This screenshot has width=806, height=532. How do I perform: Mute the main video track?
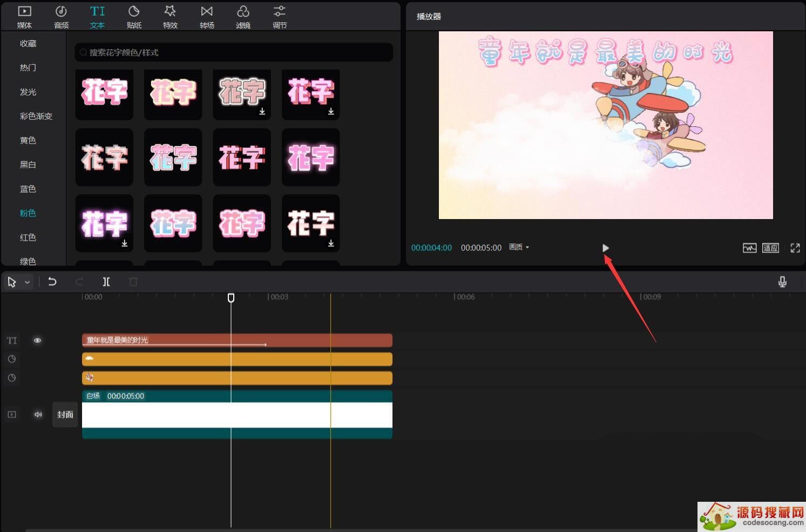(x=38, y=414)
